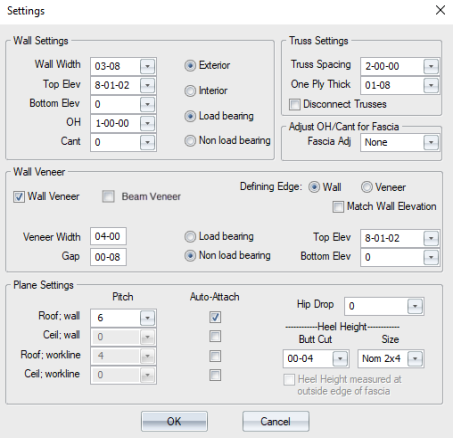The image size is (453, 438).
Task: Uncheck the Wall Veneer checkbox
Action: coord(19,197)
